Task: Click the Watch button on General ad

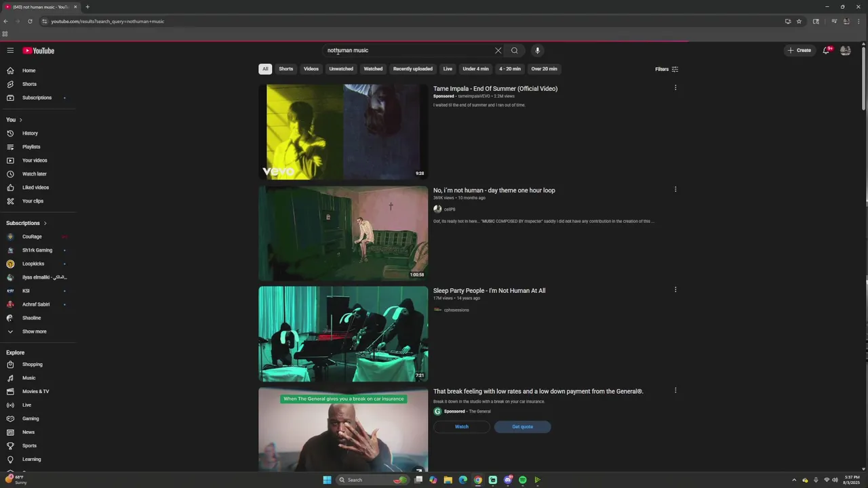Action: pos(462,427)
